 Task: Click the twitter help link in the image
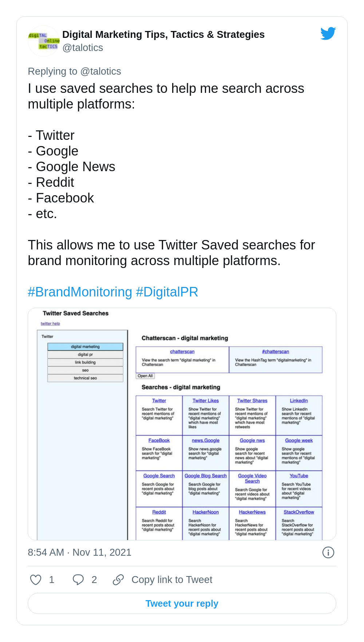pos(50,323)
